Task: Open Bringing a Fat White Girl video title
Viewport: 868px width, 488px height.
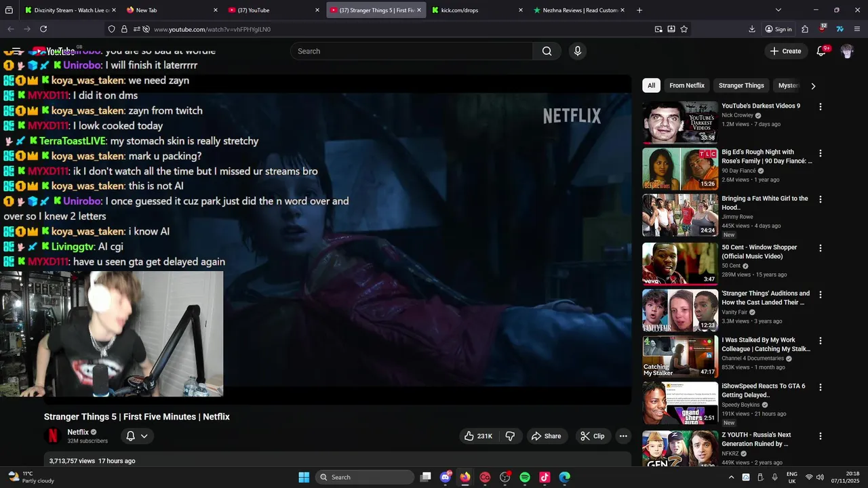Action: point(765,203)
